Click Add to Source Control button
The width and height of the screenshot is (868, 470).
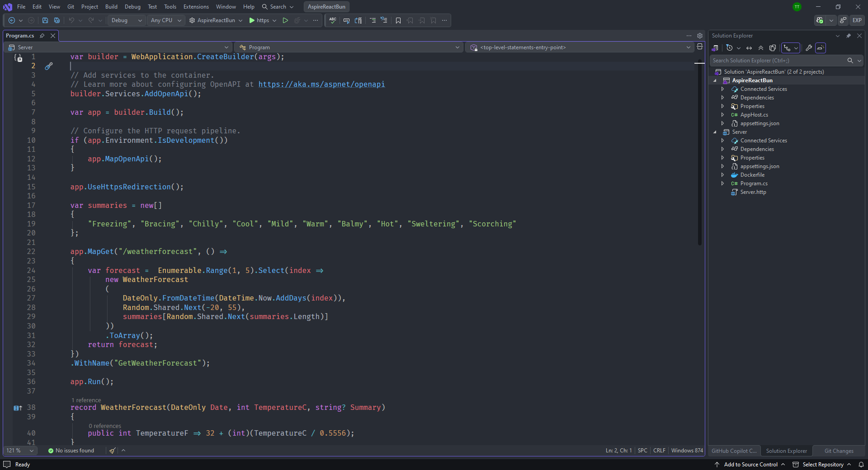[750, 465]
